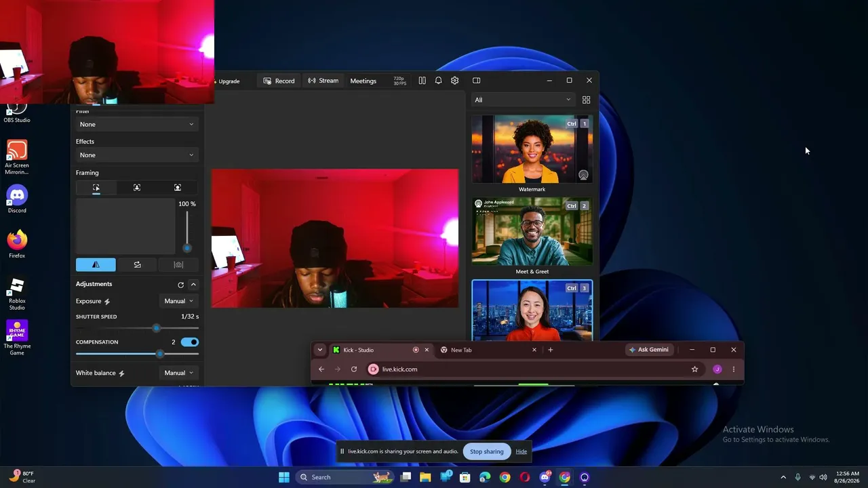
Task: Change the 720p 30 FPS resolution setting
Action: click(x=399, y=81)
